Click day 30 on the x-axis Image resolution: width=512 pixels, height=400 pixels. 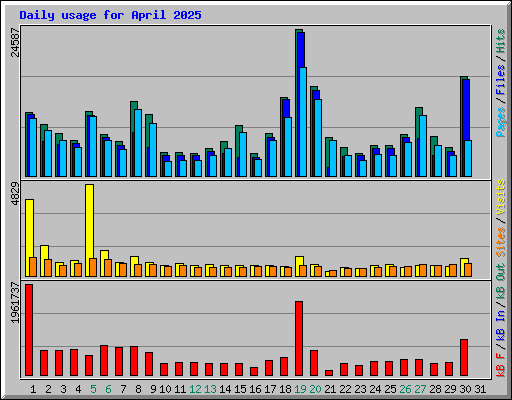click(x=465, y=389)
